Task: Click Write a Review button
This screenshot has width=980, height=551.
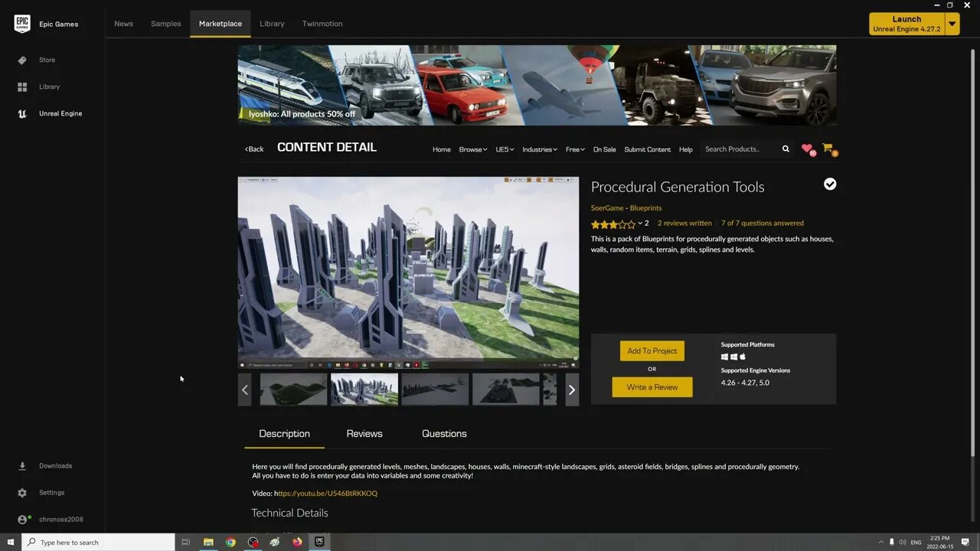Action: (x=652, y=387)
